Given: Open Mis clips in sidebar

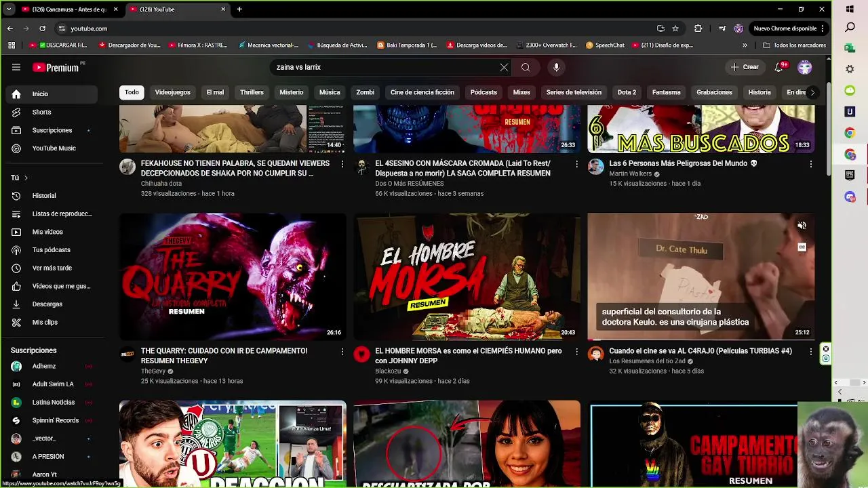Looking at the screenshot, I should tap(52, 323).
